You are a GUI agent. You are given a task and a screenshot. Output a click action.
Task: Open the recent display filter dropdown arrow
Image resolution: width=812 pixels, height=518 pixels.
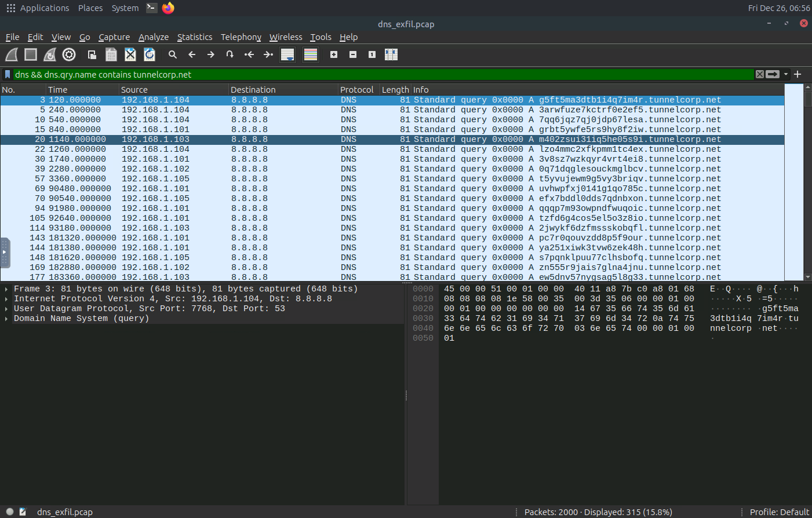tap(786, 74)
